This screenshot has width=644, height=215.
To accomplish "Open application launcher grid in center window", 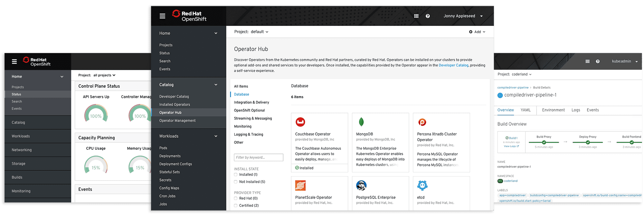I will click(x=416, y=16).
